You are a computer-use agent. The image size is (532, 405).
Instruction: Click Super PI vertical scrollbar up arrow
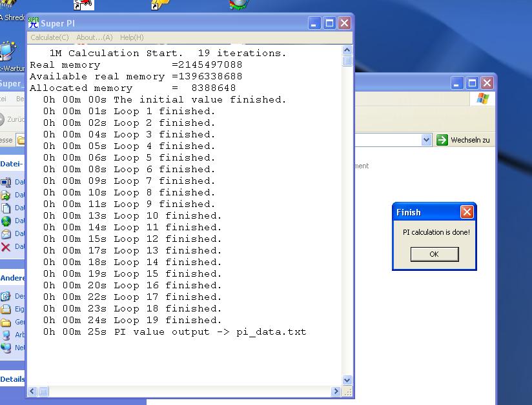tap(347, 50)
